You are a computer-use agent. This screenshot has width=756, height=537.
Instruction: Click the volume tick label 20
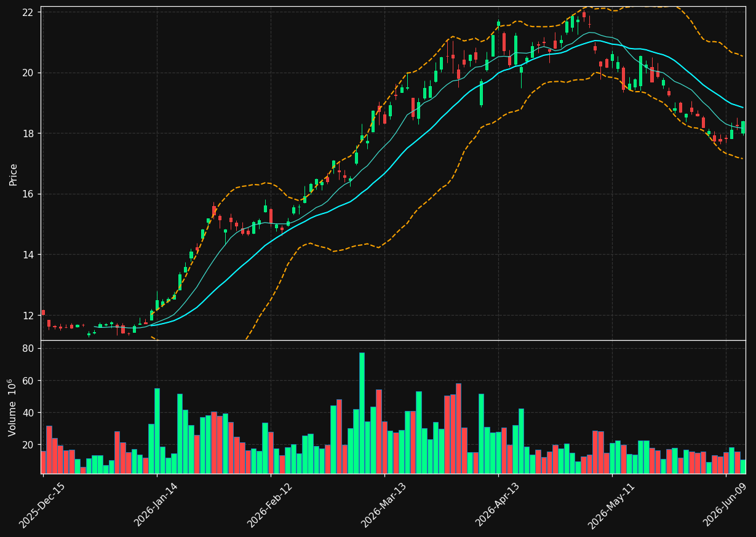coord(28,445)
